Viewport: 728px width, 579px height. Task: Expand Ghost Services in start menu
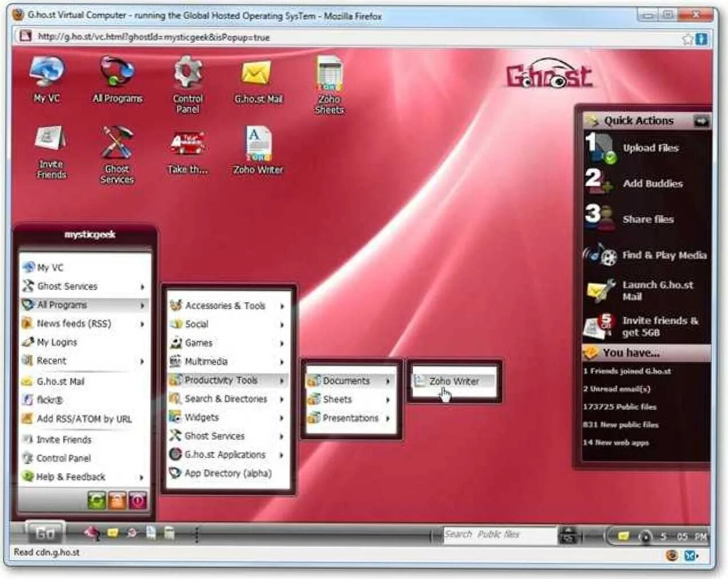(85, 286)
